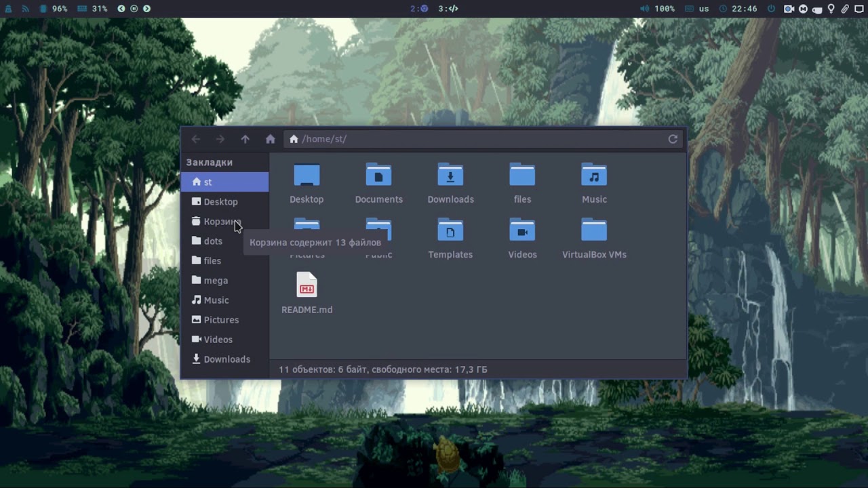Viewport: 868px width, 488px height.
Task: Select the README.md file
Action: coord(307,286)
